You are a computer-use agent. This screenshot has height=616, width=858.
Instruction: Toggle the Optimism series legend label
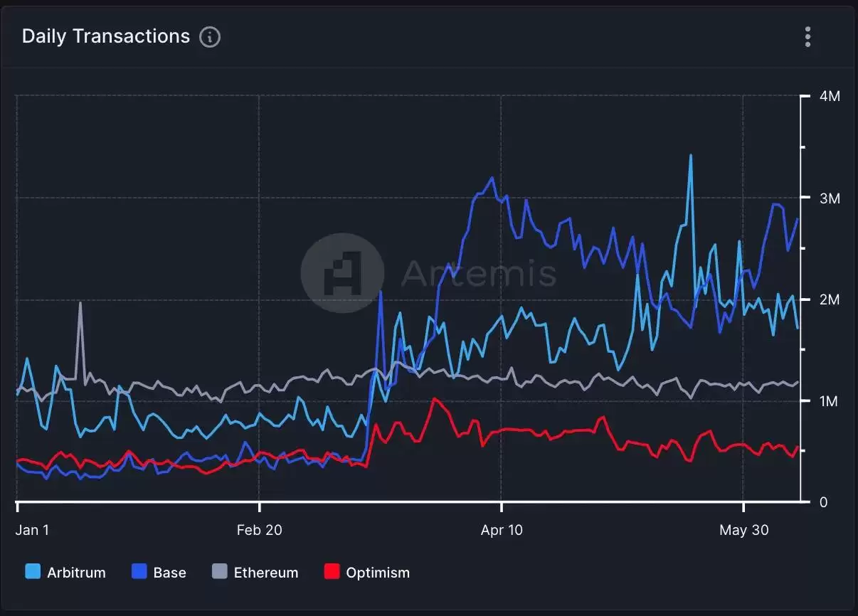pos(378,573)
